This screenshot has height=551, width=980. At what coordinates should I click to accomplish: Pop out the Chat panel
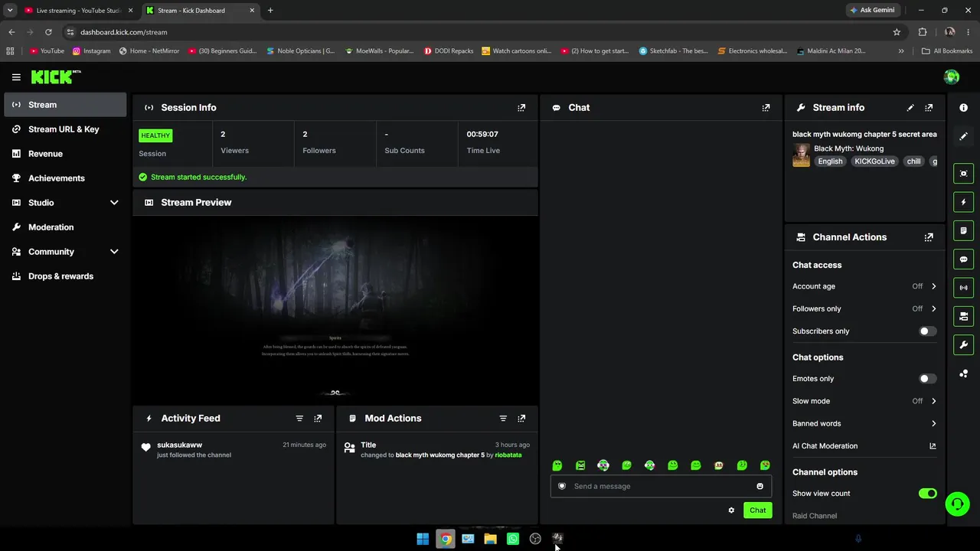(x=766, y=108)
